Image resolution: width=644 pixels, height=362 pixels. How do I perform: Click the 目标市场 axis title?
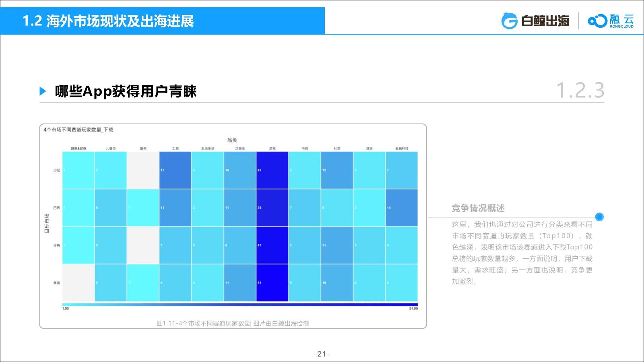(47, 224)
